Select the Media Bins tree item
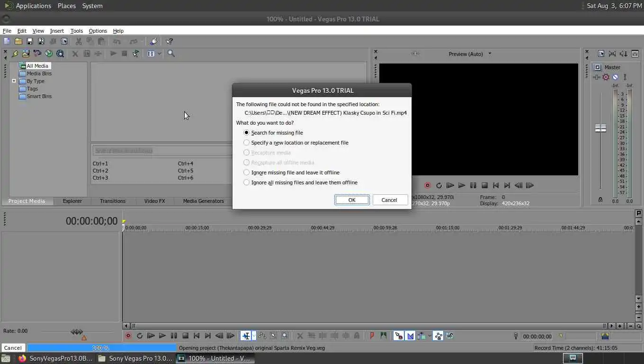644x364 pixels. pos(39,73)
